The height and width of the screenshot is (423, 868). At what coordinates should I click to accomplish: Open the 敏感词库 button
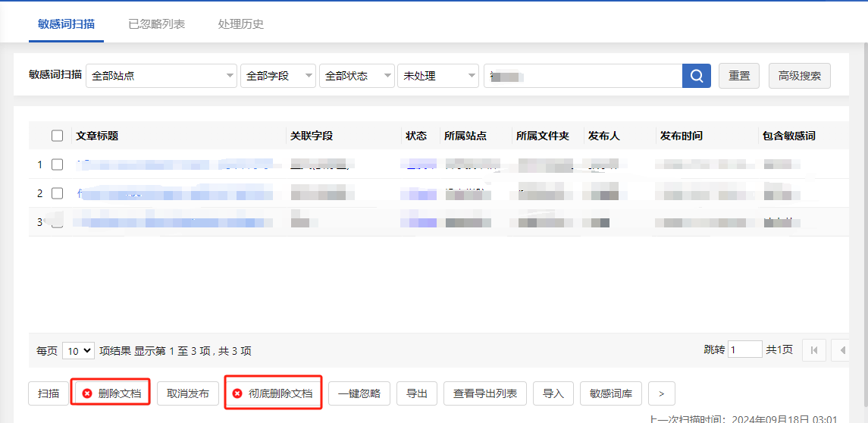[611, 393]
